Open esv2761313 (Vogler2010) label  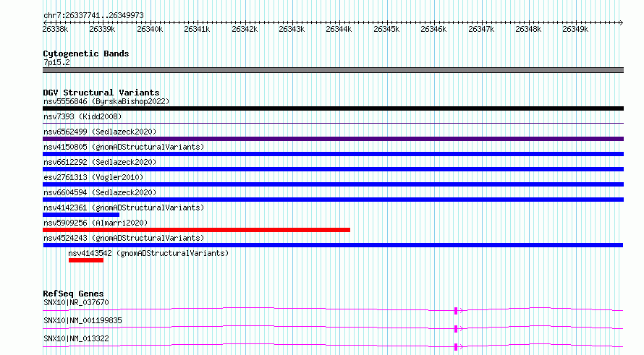pyautogui.click(x=93, y=177)
